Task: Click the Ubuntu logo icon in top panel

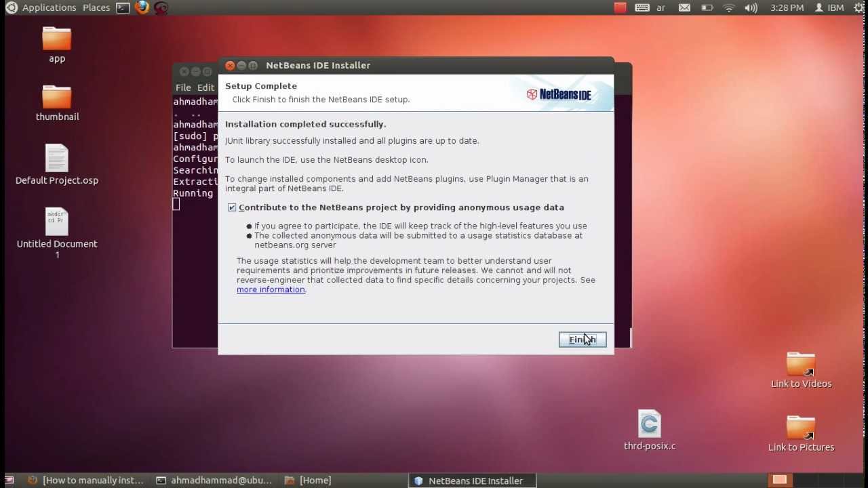Action: pos(11,7)
